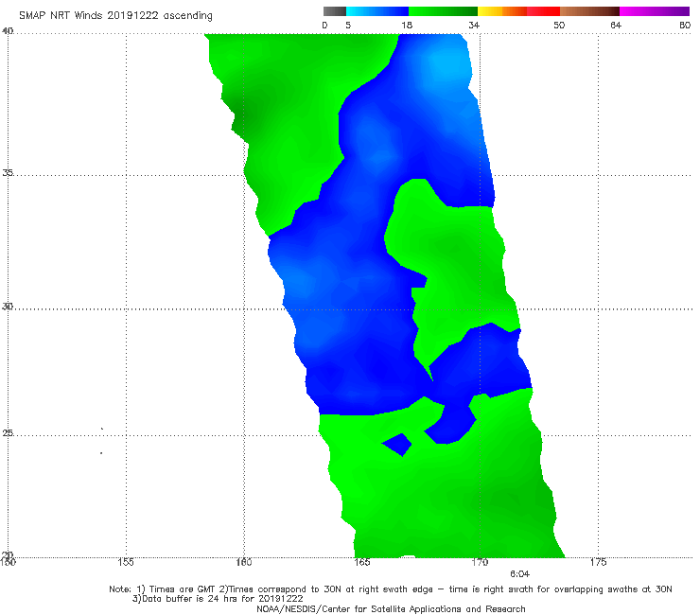Screen dimensions: 700x615
Task: Click the latitude label '40'
Action: click(8, 31)
